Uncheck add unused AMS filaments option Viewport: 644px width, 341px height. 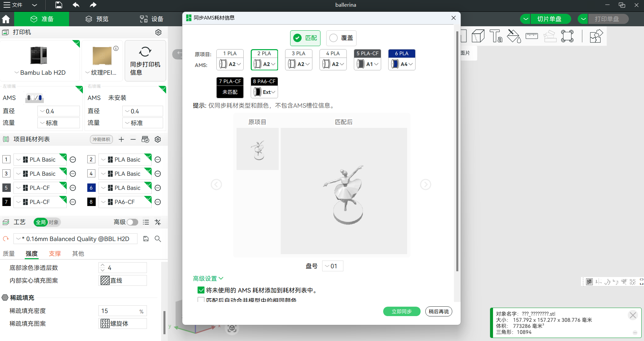pyautogui.click(x=201, y=290)
